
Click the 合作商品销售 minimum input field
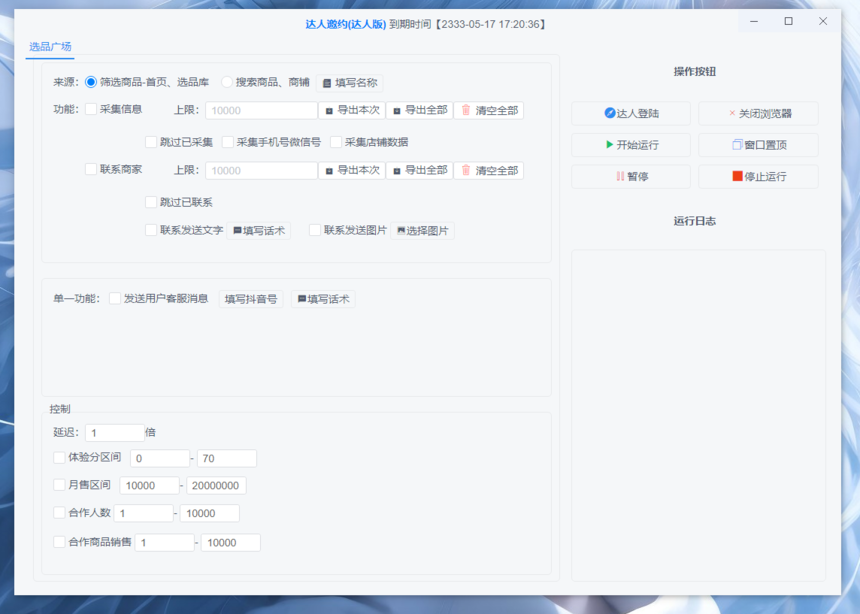coord(165,543)
